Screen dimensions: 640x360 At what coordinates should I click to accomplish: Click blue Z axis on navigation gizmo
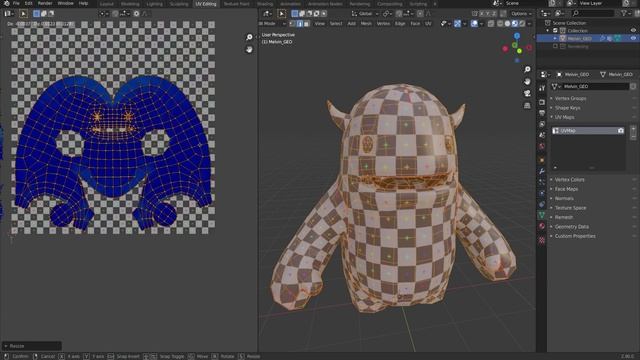[517, 36]
